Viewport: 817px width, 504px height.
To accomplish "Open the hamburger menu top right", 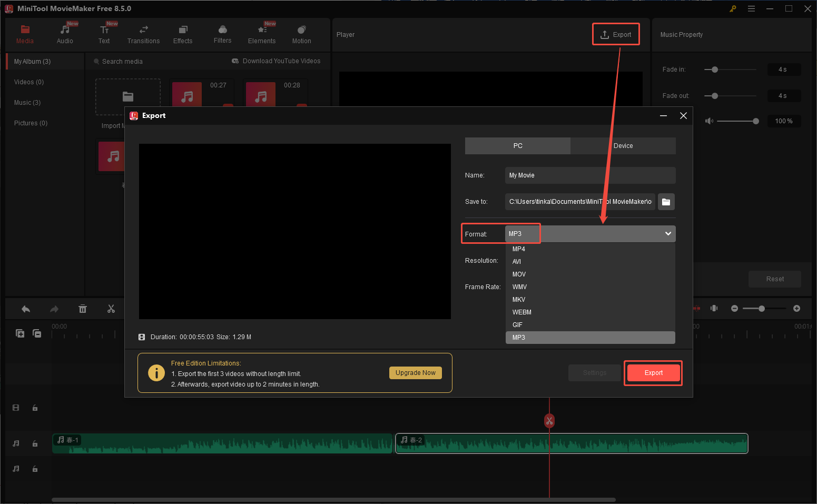I will point(751,8).
